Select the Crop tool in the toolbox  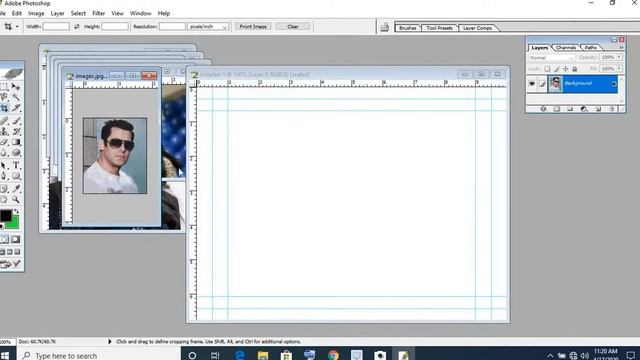[x=4, y=108]
